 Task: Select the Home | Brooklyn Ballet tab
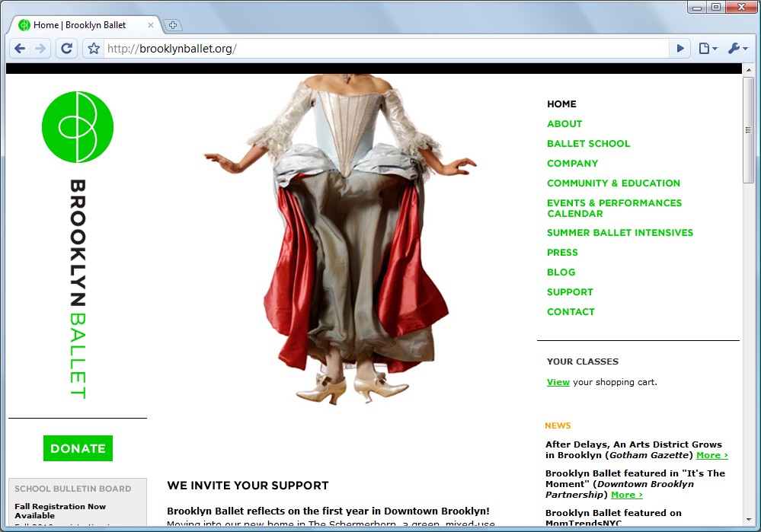86,25
